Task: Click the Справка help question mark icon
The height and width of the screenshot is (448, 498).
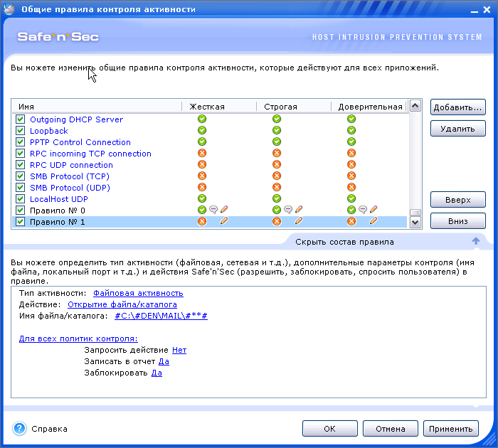Action: tap(20, 429)
